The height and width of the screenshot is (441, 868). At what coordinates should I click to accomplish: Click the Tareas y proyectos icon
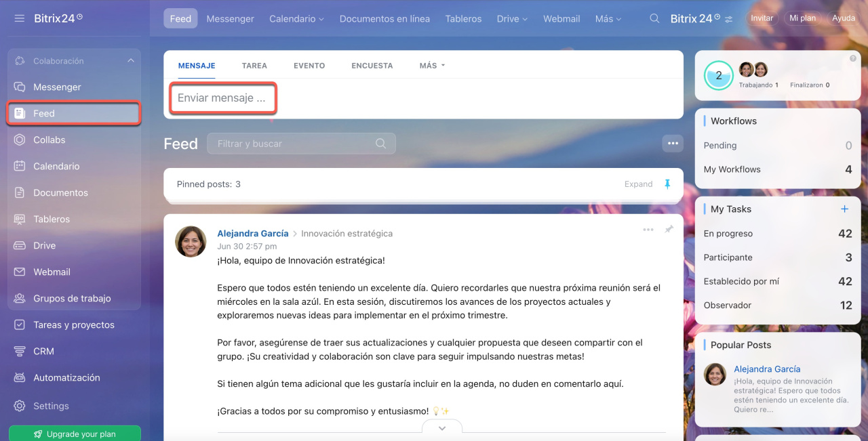tap(20, 324)
